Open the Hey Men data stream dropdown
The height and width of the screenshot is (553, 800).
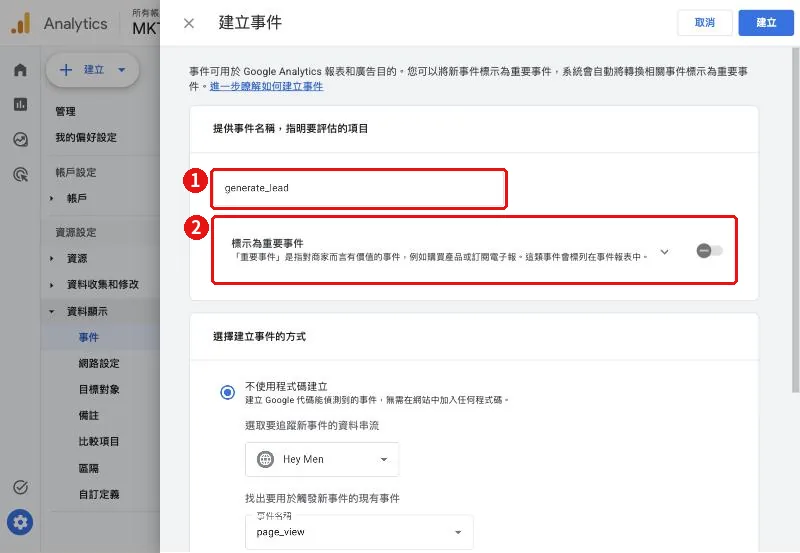click(x=322, y=459)
